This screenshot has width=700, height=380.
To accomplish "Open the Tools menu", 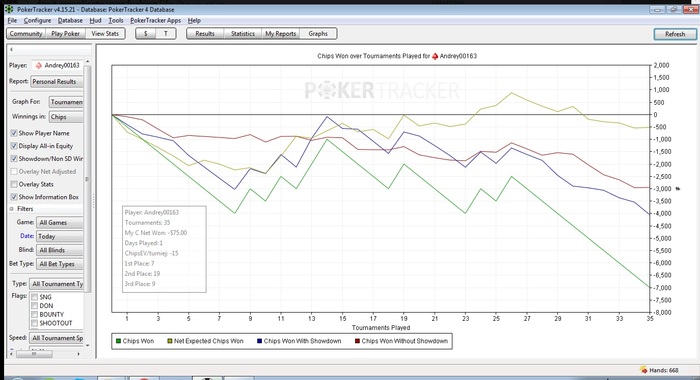I will click(116, 21).
